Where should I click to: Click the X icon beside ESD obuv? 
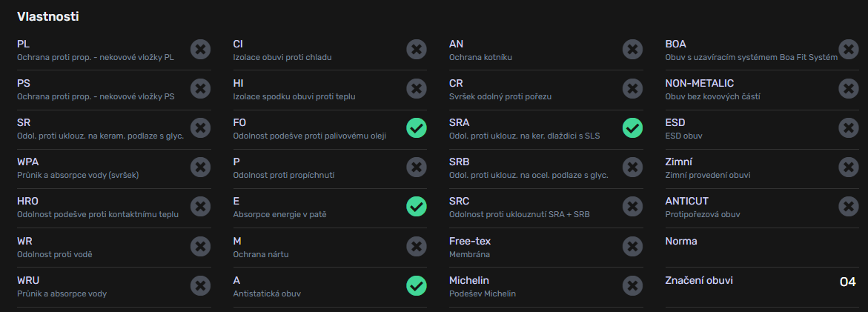(x=848, y=127)
